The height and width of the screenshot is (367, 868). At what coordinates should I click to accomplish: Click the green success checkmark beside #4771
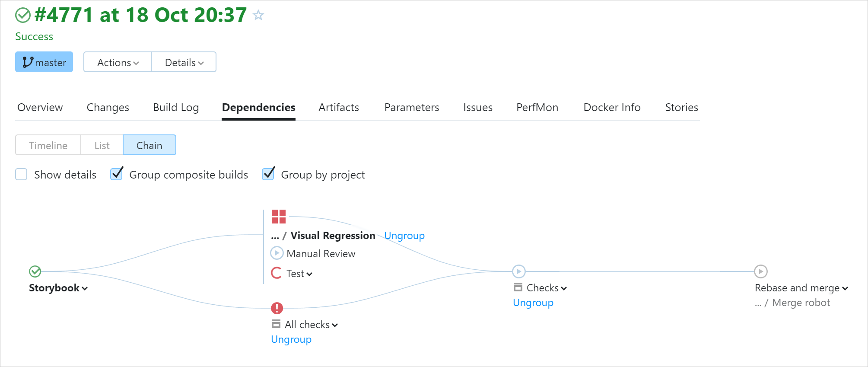point(23,16)
